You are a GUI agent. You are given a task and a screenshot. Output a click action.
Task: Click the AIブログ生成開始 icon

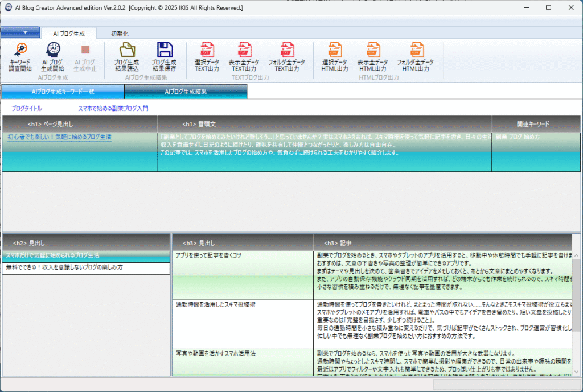coord(52,57)
